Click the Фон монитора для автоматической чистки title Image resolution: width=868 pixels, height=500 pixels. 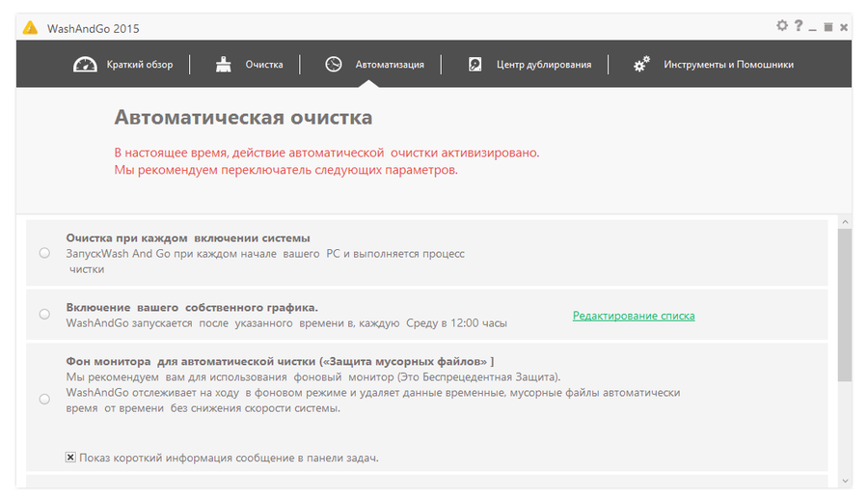280,361
